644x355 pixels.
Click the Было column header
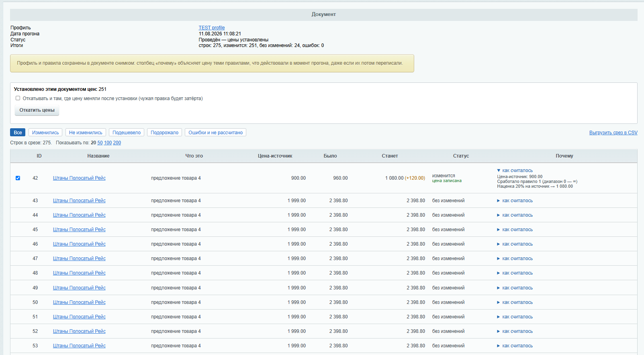330,156
